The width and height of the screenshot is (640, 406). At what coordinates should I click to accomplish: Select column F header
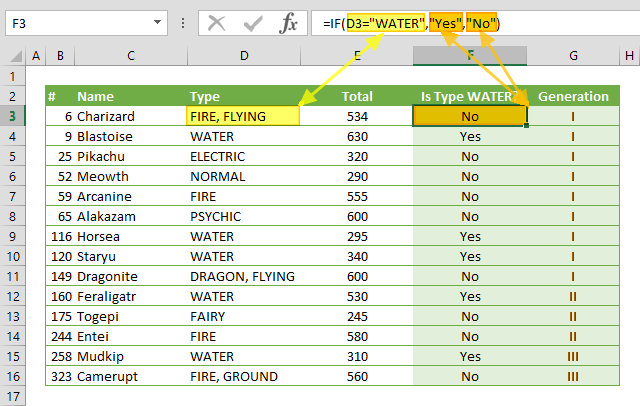[470, 56]
